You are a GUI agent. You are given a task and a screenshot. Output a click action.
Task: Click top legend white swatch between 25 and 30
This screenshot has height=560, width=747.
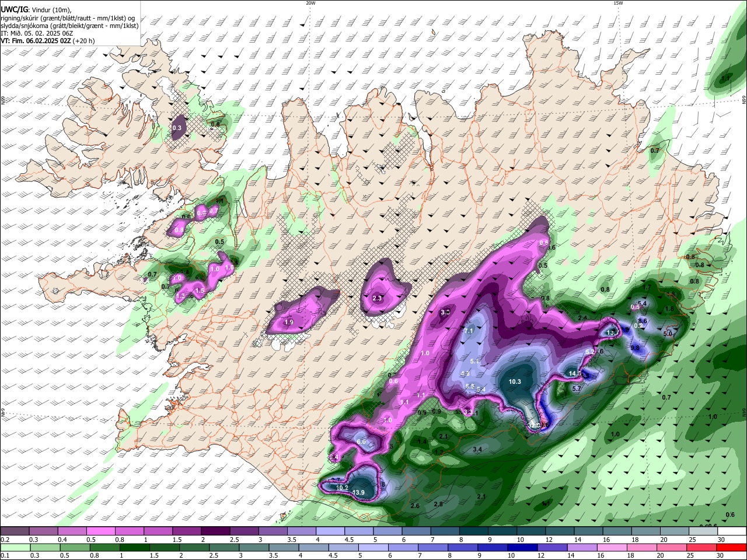[703, 531]
